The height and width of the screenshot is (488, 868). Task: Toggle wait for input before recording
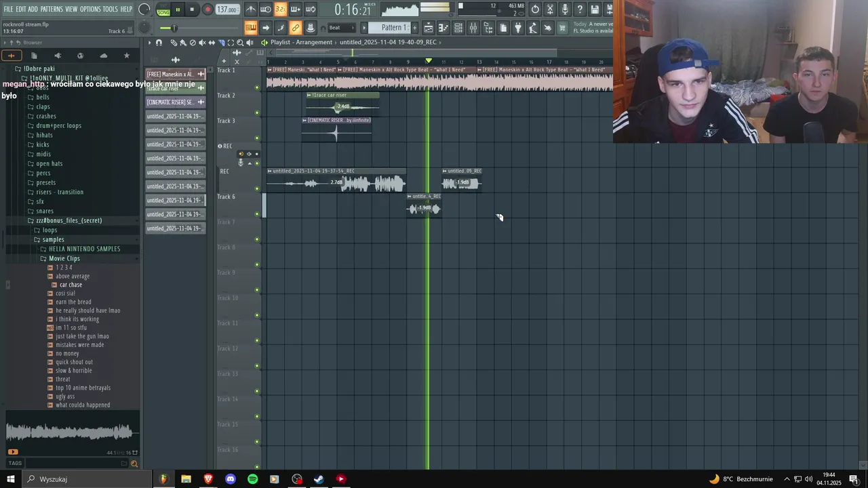click(266, 9)
